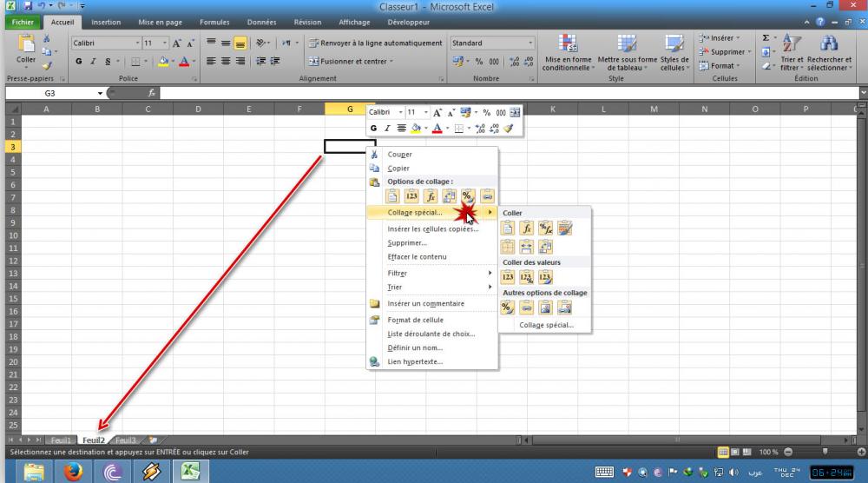Image resolution: width=868 pixels, height=483 pixels.
Task: Click the ribbon font color A icon
Action: [184, 62]
